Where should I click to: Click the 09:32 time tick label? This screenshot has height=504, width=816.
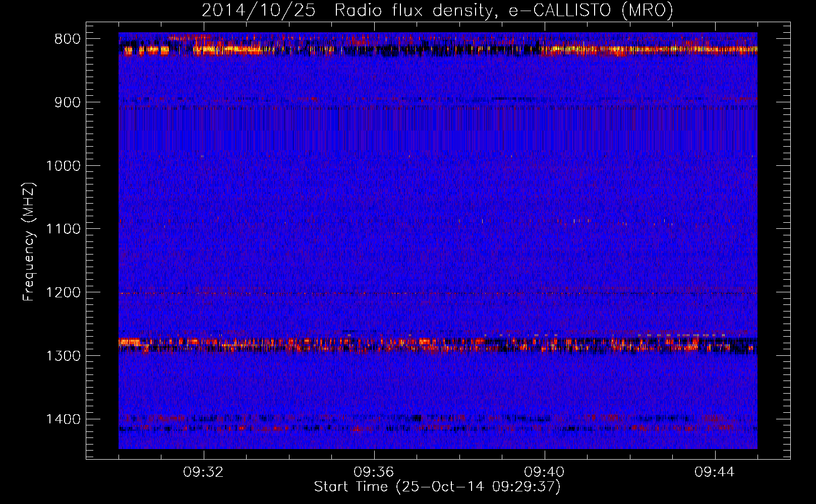pos(203,472)
